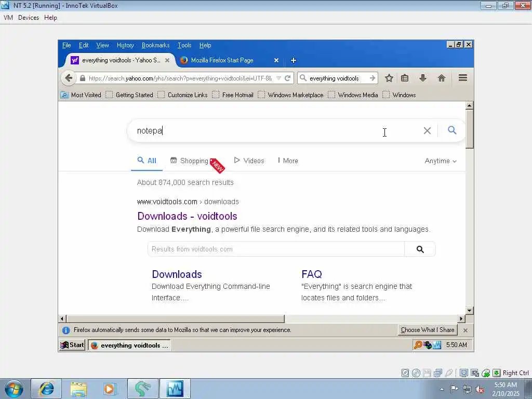Screen dimensions: 532x399
Task: Open Firefox File menu
Action: (66, 45)
